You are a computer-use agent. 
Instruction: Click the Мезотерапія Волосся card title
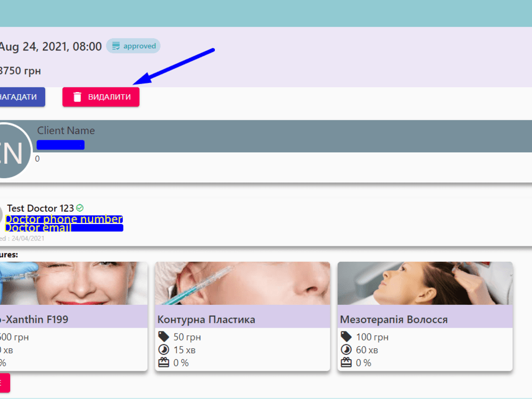(394, 320)
